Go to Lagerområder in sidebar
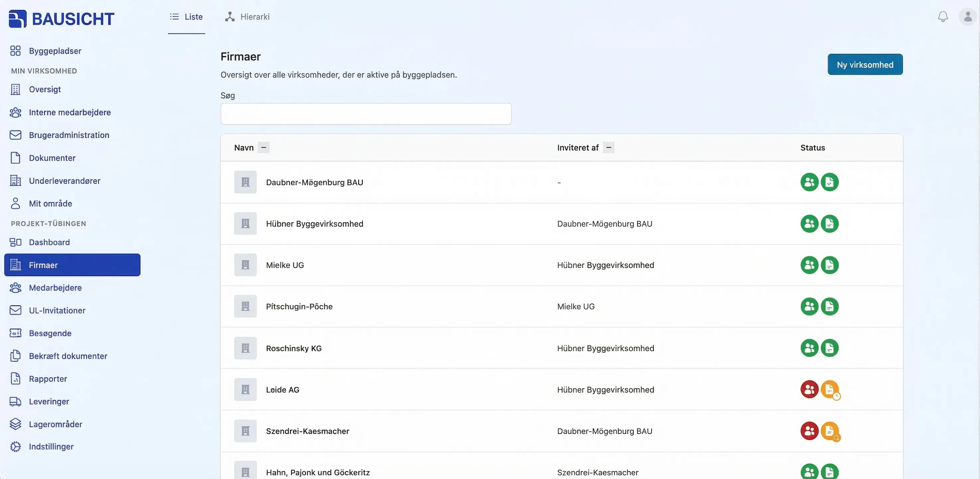Image resolution: width=980 pixels, height=479 pixels. click(56, 424)
